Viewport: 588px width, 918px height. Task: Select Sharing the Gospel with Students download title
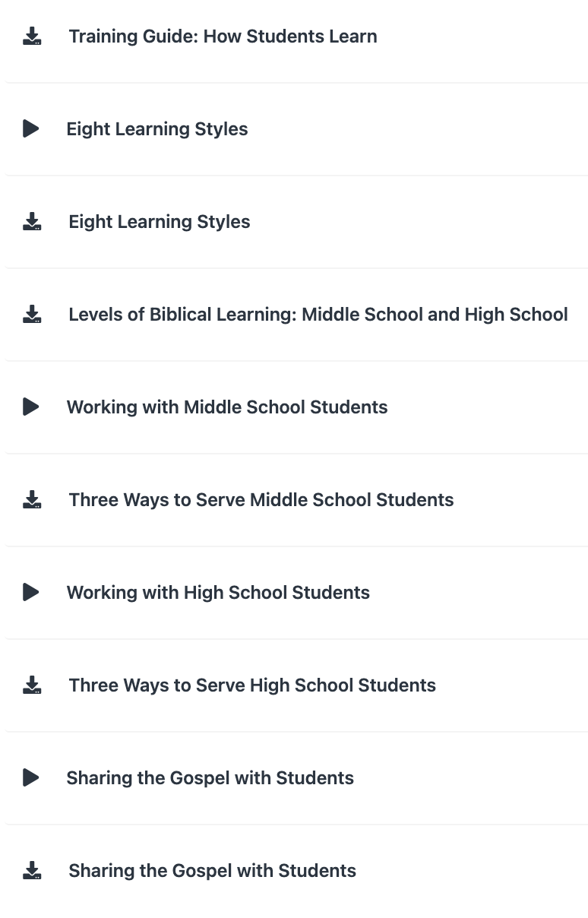[x=212, y=871]
